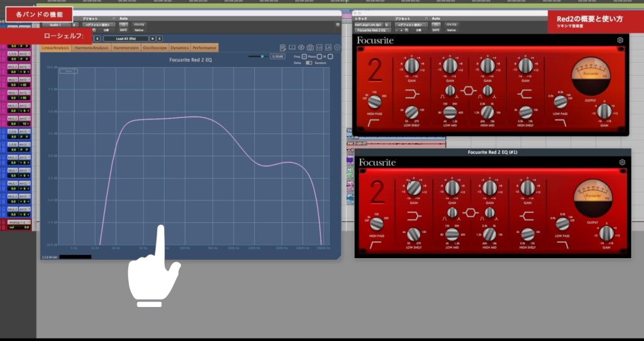Screen dimensions: 644x341
Task: Open the Oscilloscope tab
Action: click(155, 48)
